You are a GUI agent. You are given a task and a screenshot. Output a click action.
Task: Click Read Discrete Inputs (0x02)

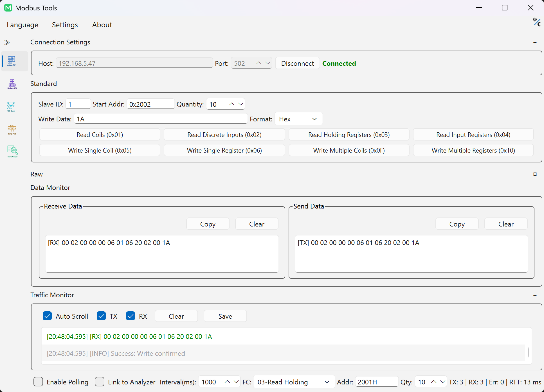point(224,135)
